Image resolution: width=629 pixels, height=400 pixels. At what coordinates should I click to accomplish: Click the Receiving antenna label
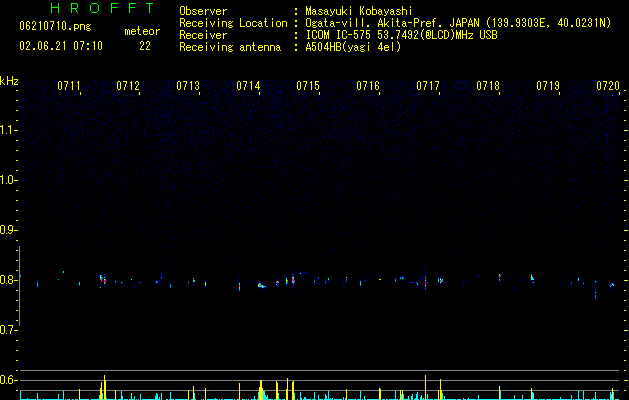(x=230, y=47)
